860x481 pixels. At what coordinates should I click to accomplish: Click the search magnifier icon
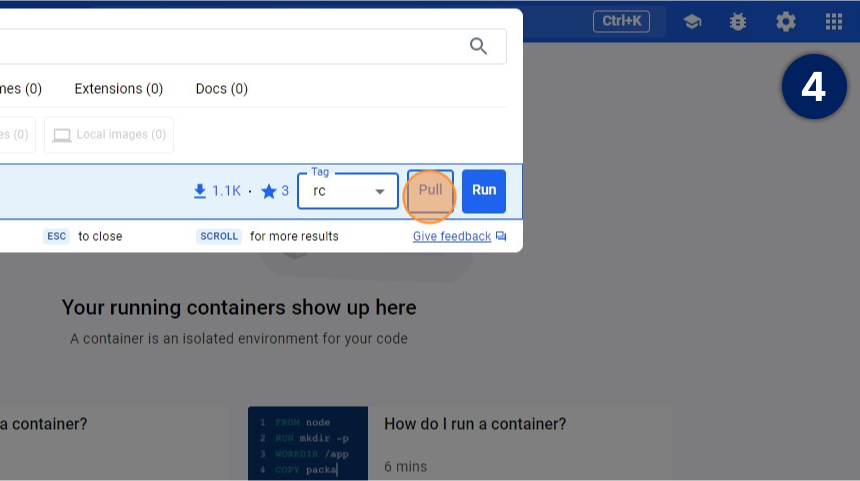click(479, 46)
